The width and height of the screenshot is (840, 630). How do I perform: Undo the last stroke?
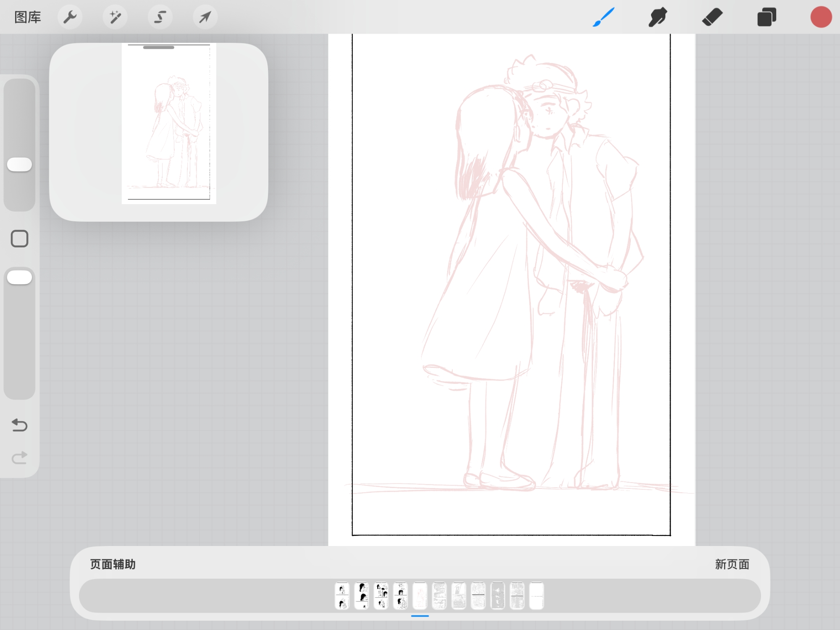coord(19,425)
